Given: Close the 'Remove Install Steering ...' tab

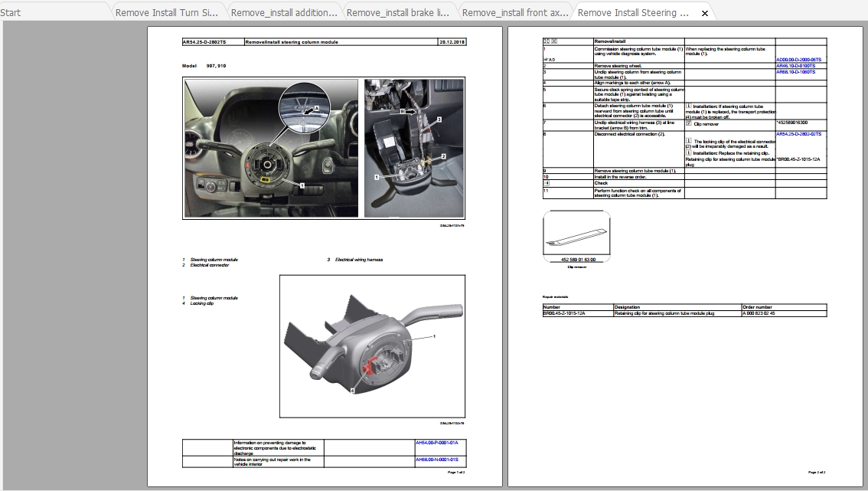Looking at the screenshot, I should pyautogui.click(x=705, y=13).
